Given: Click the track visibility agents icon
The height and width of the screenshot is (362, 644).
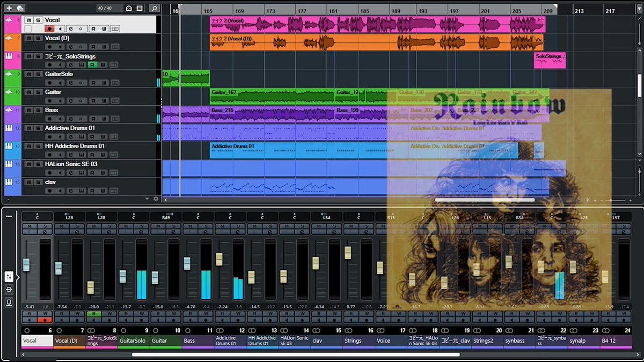Looking at the screenshot, I should (129, 8).
